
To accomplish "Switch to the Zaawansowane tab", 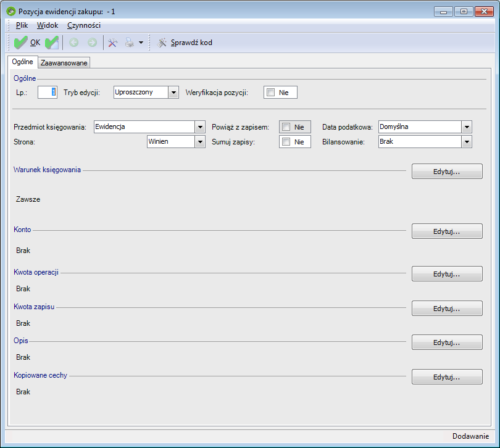I will click(64, 63).
